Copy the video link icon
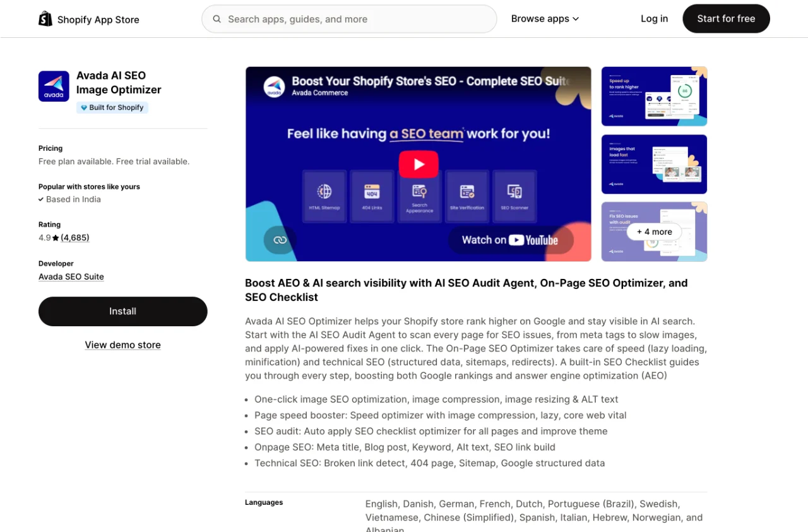Image resolution: width=808 pixels, height=532 pixels. (x=280, y=240)
